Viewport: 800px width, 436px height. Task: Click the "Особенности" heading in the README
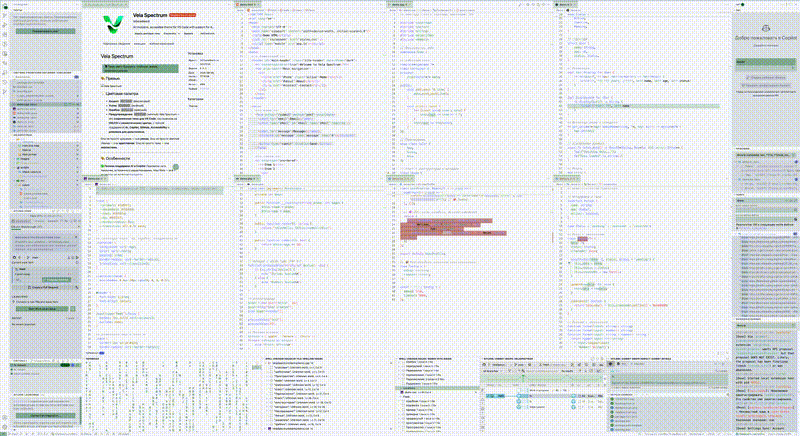coord(115,159)
